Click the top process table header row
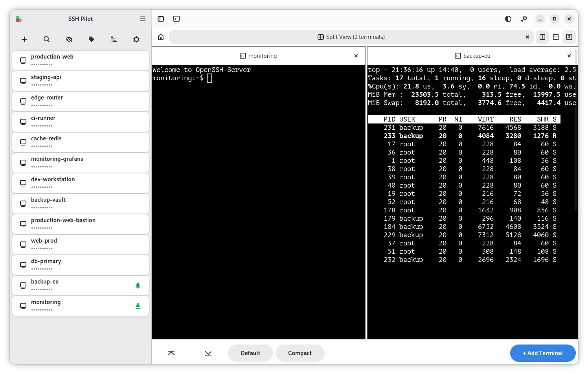Image resolution: width=588 pixels, height=374 pixels. click(x=464, y=119)
